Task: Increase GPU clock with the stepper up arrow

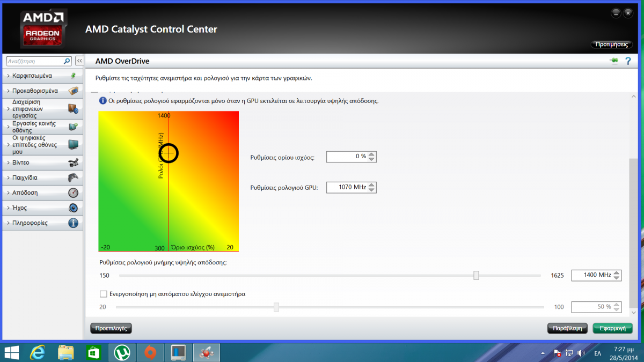Action: pos(372,184)
